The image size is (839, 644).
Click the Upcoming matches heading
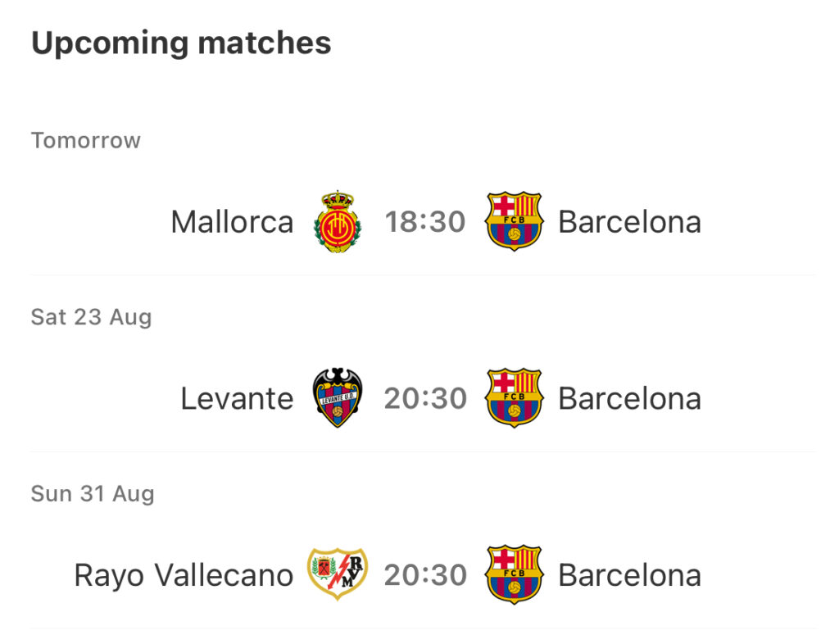181,43
